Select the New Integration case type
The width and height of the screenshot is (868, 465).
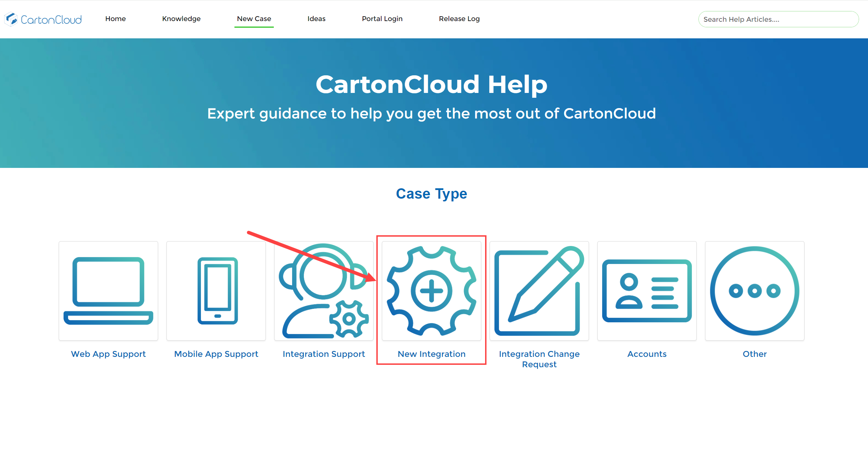pyautogui.click(x=431, y=354)
